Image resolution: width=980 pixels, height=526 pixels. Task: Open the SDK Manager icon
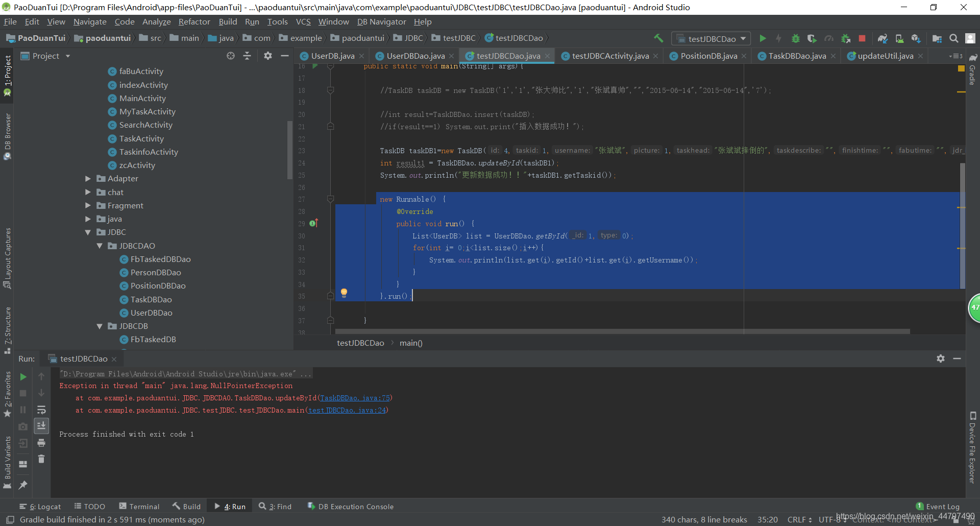pos(916,38)
